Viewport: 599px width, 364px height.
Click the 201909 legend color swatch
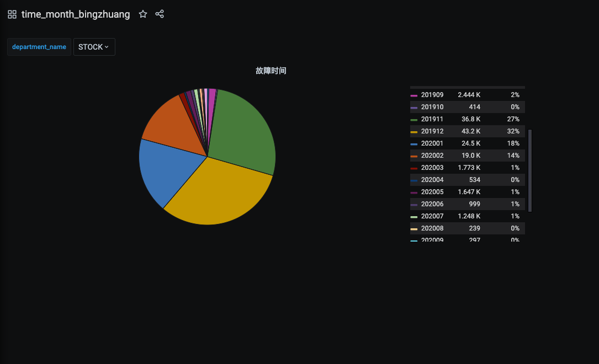pos(414,95)
